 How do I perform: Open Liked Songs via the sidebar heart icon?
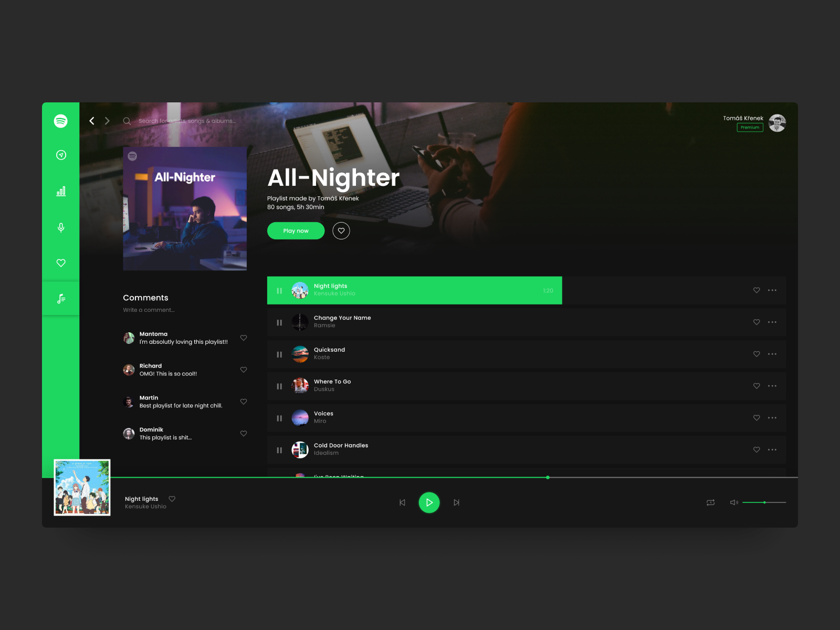tap(61, 262)
